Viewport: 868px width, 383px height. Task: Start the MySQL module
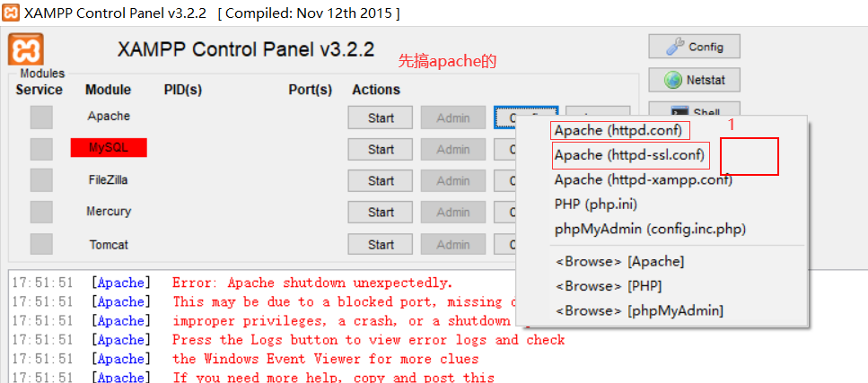381,150
